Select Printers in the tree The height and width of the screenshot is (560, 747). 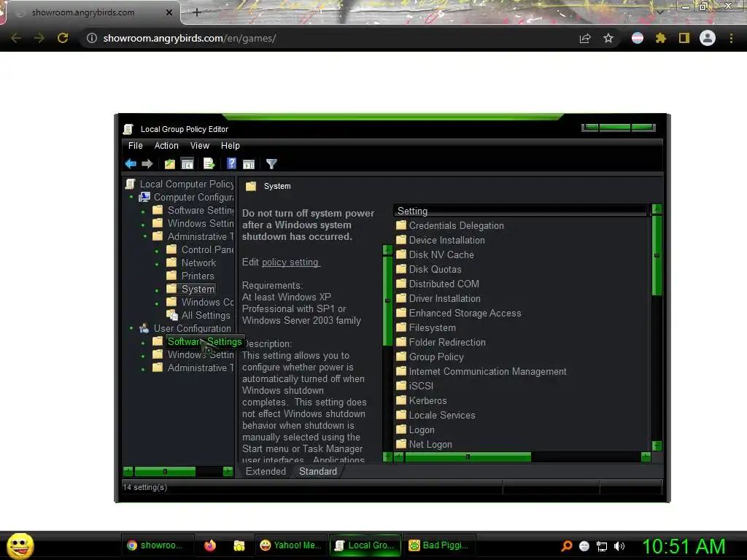pyautogui.click(x=198, y=276)
